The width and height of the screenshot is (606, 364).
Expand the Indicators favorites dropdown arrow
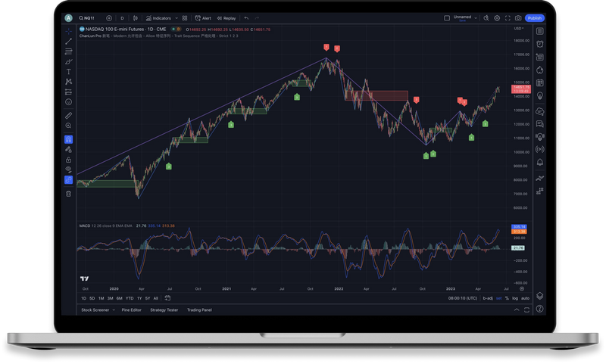[176, 18]
